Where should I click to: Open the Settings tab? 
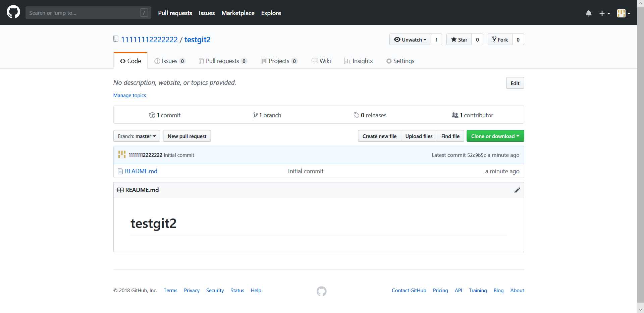tap(400, 61)
